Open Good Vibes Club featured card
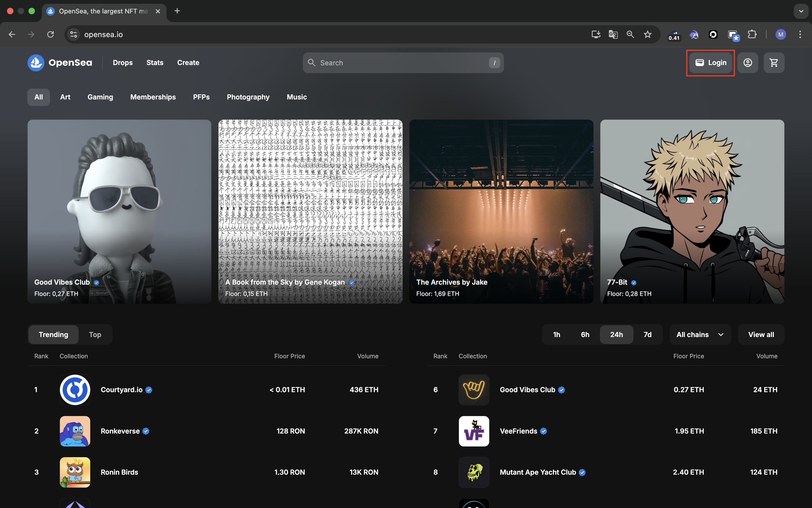 (x=119, y=212)
